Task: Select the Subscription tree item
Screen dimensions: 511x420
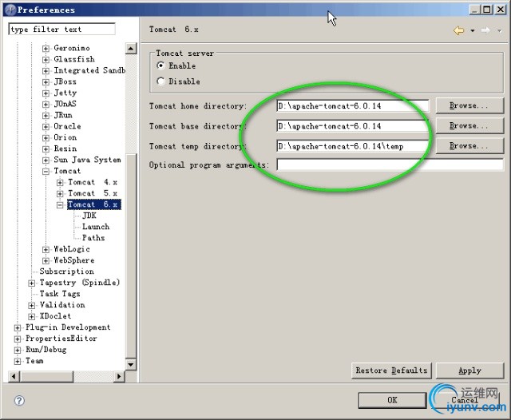Action: pyautogui.click(x=67, y=271)
